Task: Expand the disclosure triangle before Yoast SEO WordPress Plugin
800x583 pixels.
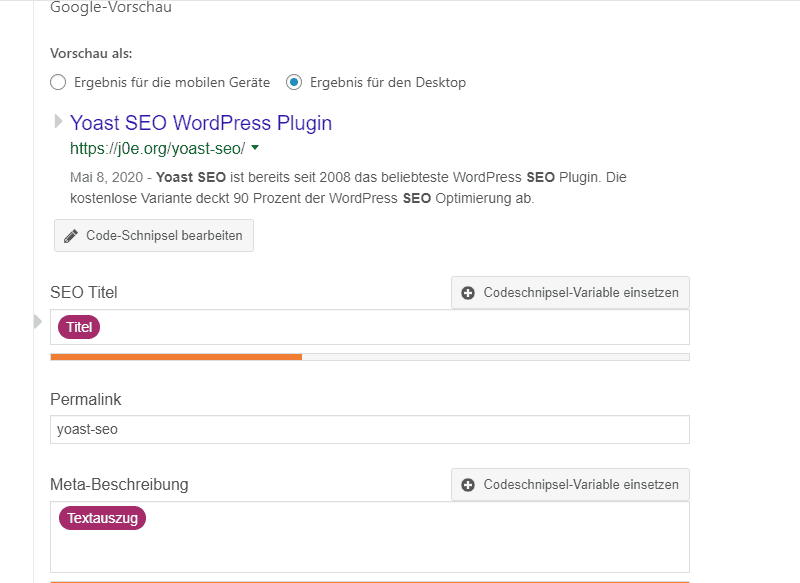Action: click(x=57, y=122)
